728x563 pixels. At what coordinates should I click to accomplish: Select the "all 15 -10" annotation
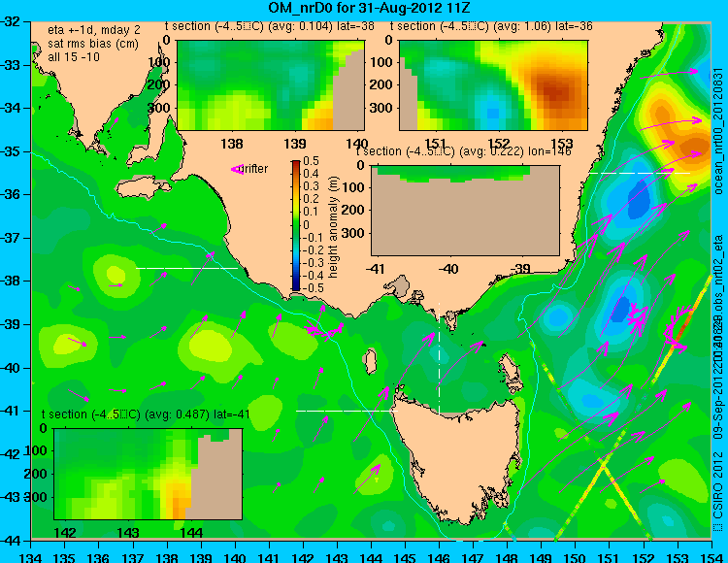pyautogui.click(x=74, y=57)
